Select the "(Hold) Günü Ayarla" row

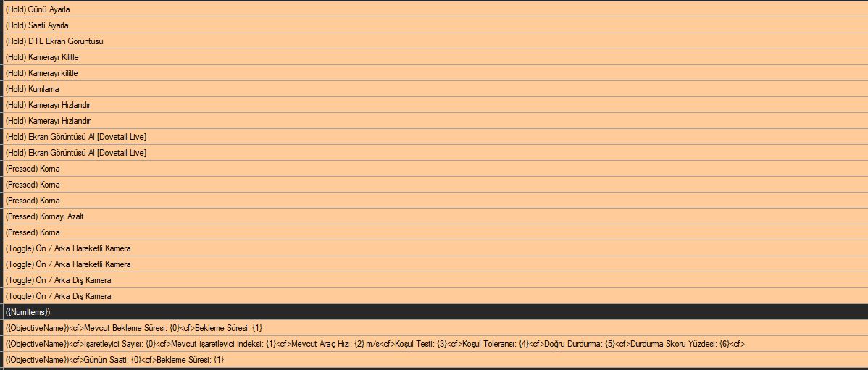click(38, 9)
